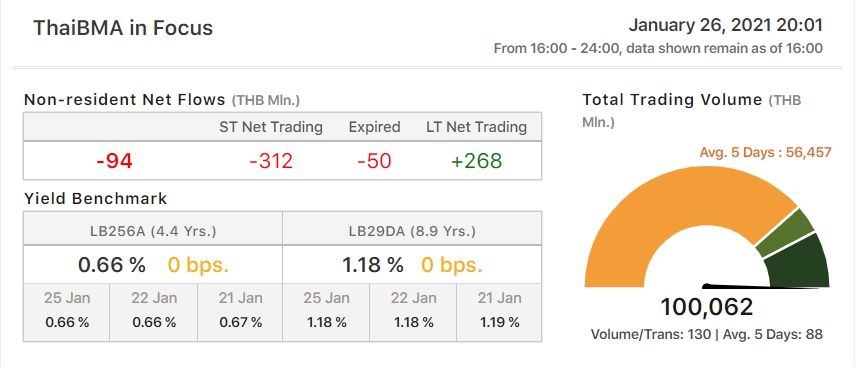Click the 100,062 total trading volume figure

706,307
